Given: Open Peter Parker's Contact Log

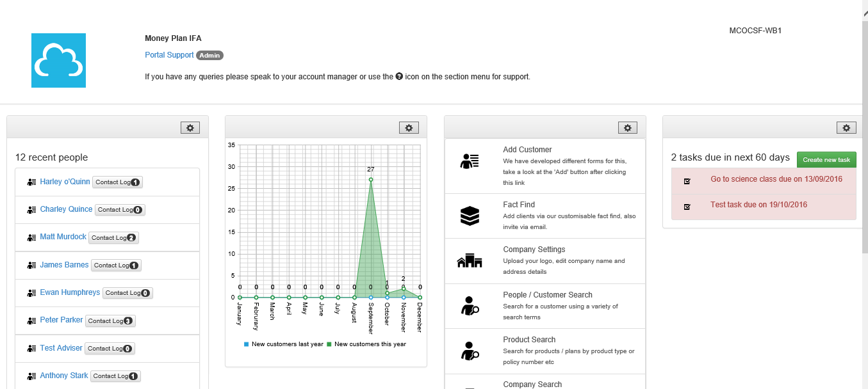Looking at the screenshot, I should tap(110, 321).
